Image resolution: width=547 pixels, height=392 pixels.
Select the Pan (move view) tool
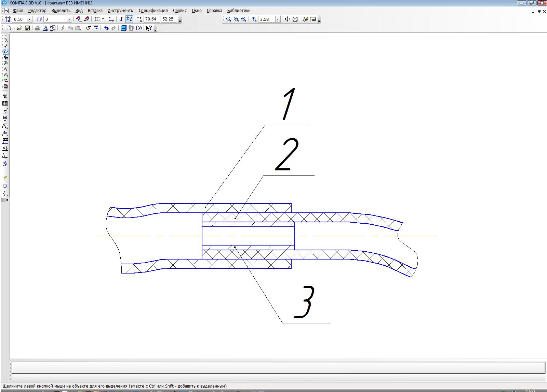287,19
